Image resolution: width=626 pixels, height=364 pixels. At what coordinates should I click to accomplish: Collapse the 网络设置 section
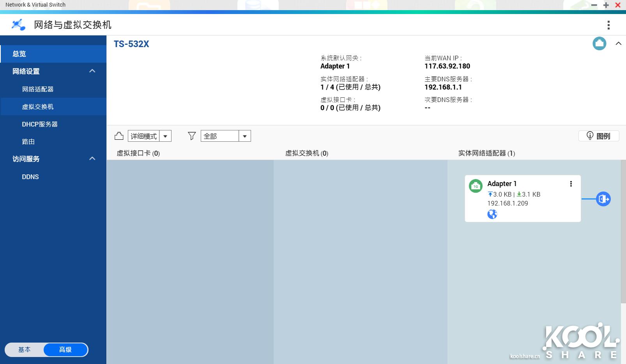(92, 71)
